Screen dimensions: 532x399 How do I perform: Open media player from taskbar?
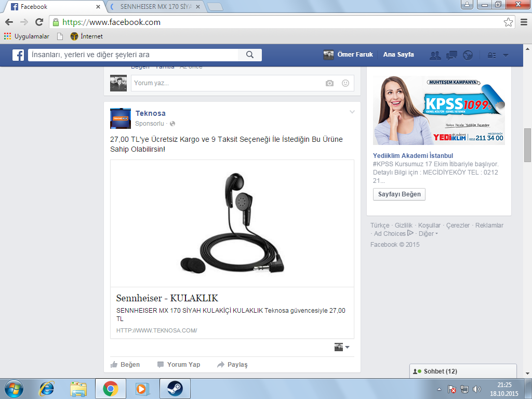point(142,389)
